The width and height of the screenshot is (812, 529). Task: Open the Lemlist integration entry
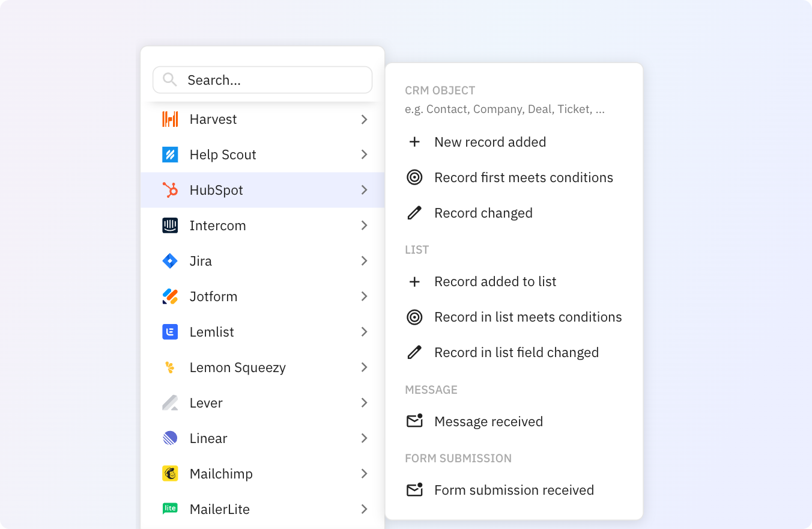click(262, 332)
